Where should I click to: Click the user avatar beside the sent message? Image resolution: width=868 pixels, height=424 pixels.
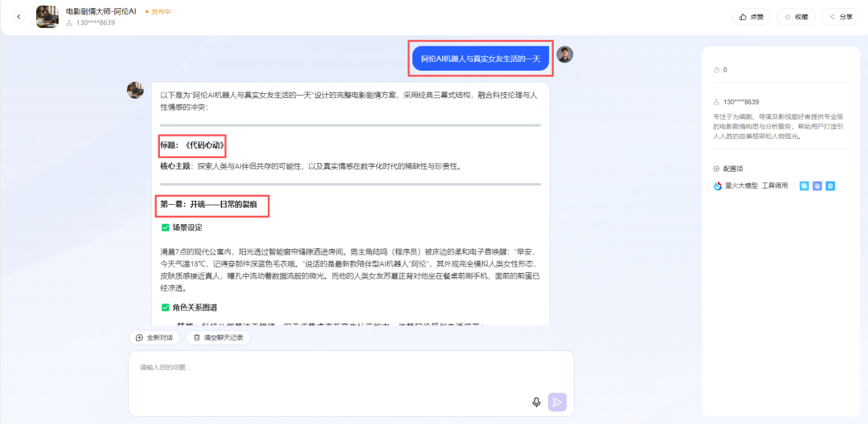(x=565, y=55)
